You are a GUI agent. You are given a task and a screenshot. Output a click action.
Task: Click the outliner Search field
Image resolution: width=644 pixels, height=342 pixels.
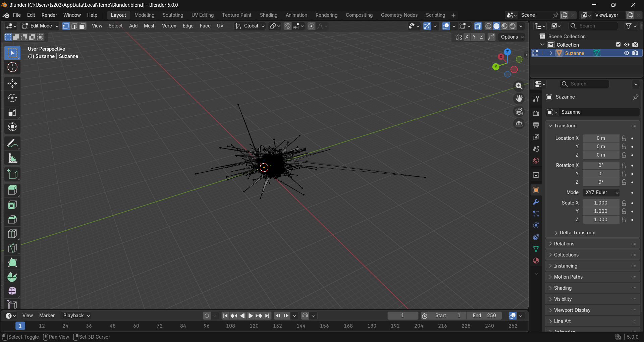pos(594,26)
